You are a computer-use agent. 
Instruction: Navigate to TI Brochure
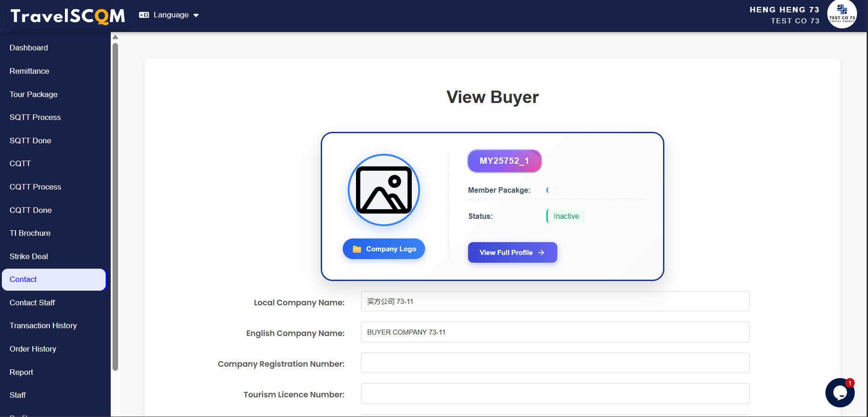tap(30, 233)
